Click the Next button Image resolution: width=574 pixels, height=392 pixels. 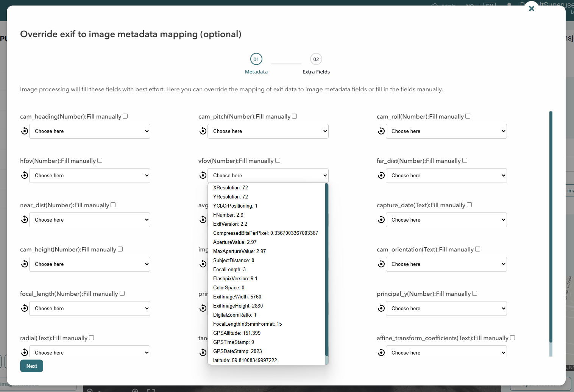tap(31, 366)
